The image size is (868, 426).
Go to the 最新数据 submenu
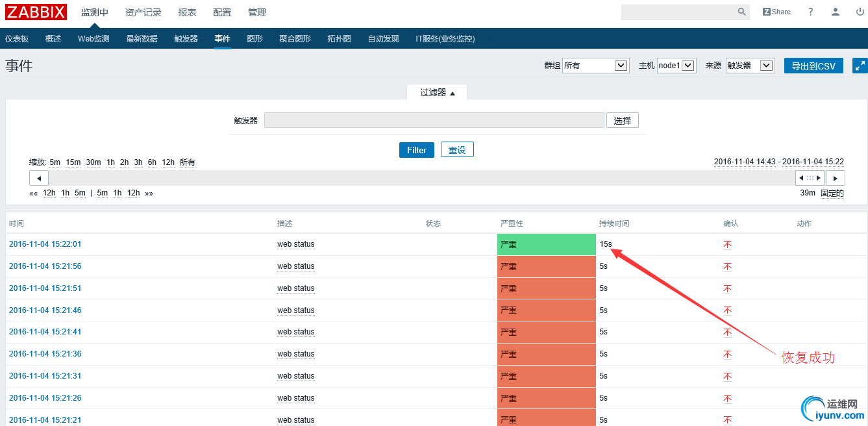142,39
